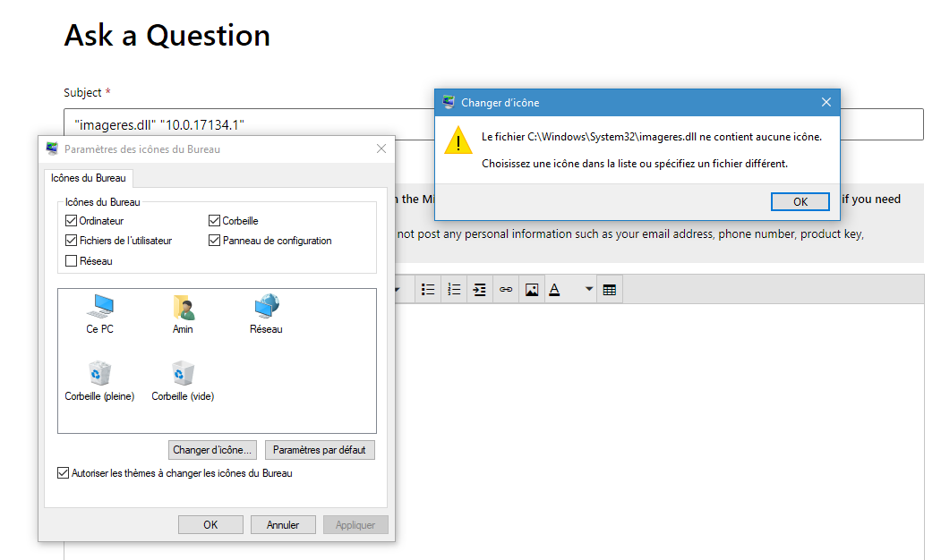Click the Subject input field

493,124
